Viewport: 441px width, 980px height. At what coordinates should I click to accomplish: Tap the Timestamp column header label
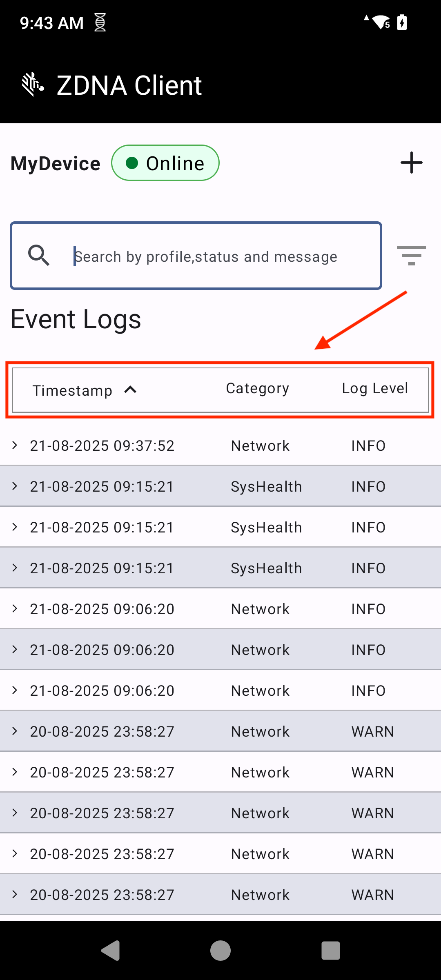click(x=72, y=391)
